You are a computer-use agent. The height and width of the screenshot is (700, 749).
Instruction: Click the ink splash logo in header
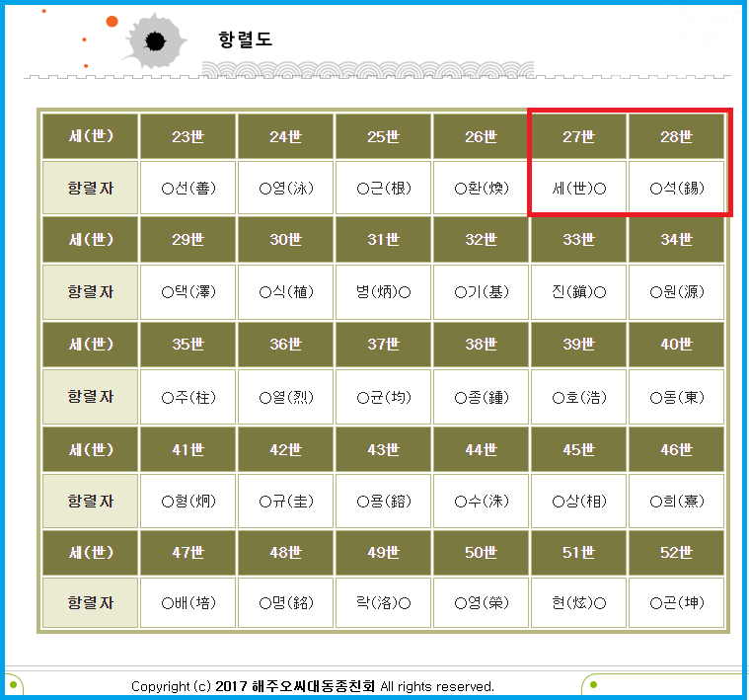(155, 40)
